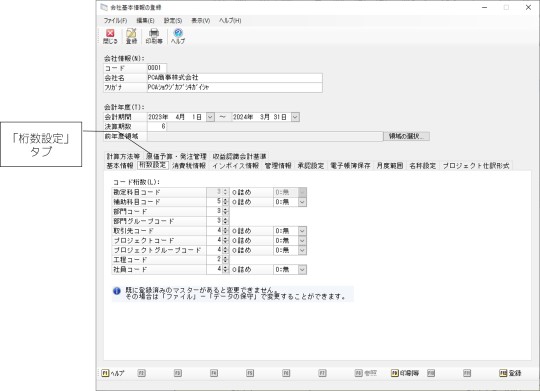Viewport: 540px width, 391px height.
Task: Adjust the 部門コード digit stepper
Action: coord(225,212)
